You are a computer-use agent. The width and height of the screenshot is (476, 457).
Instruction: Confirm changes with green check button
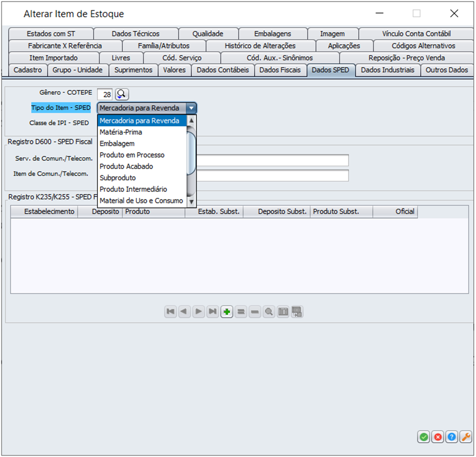pos(424,437)
